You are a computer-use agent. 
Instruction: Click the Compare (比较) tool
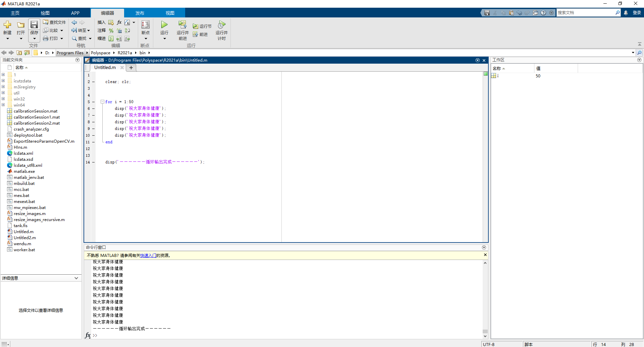(x=50, y=30)
